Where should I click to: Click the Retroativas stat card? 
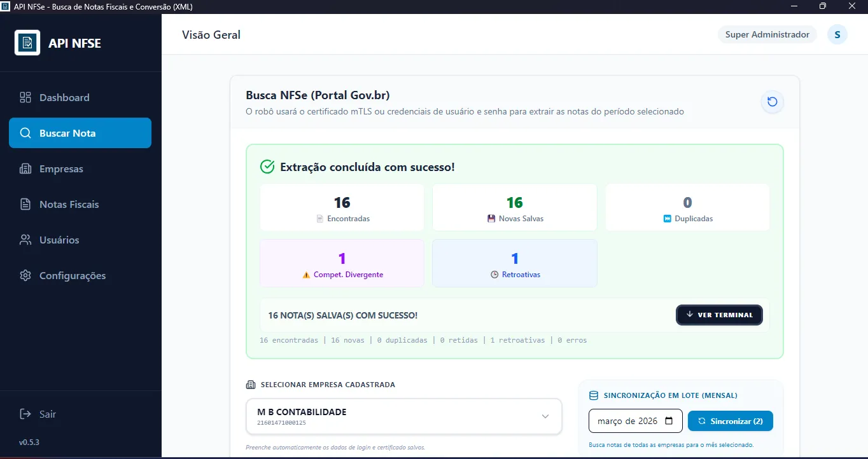point(515,263)
